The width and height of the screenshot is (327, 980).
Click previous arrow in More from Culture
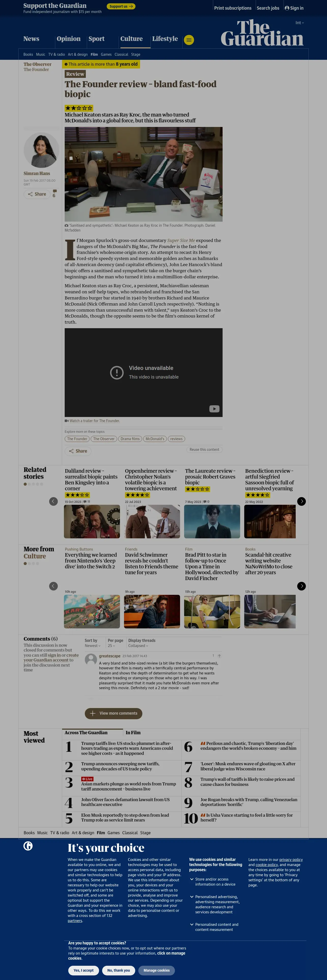coord(54,586)
